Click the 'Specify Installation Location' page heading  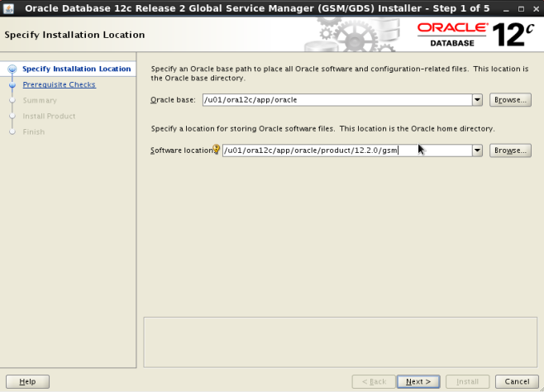(74, 35)
